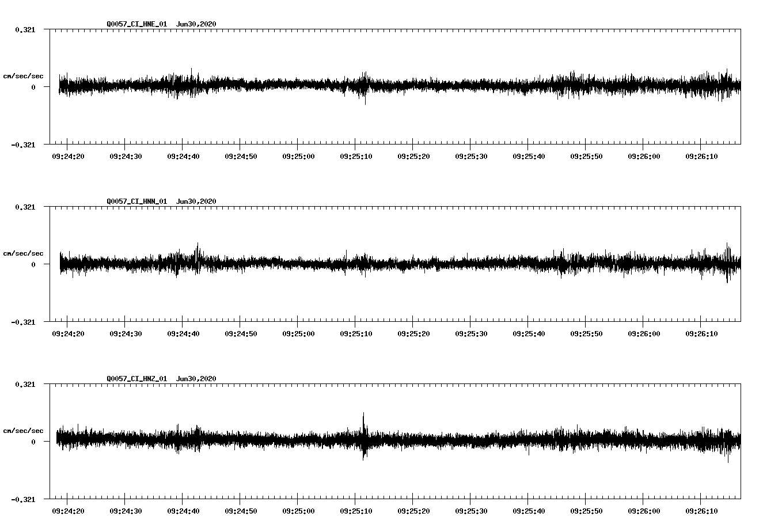Click the zero axis label of HNZ plot
782x532 pixels.
[33, 442]
